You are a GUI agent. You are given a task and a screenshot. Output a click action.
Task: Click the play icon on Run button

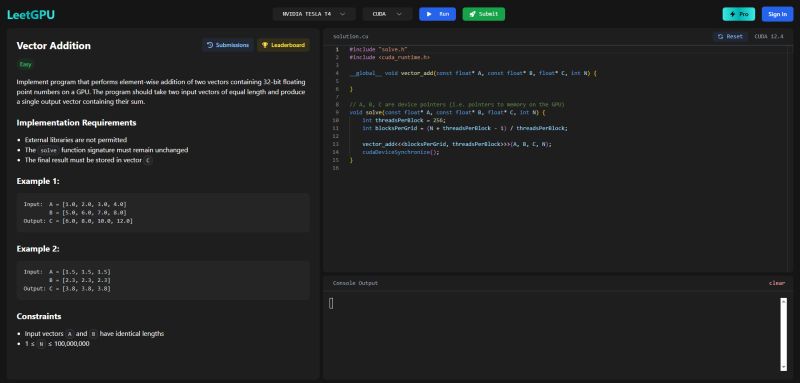tap(430, 14)
